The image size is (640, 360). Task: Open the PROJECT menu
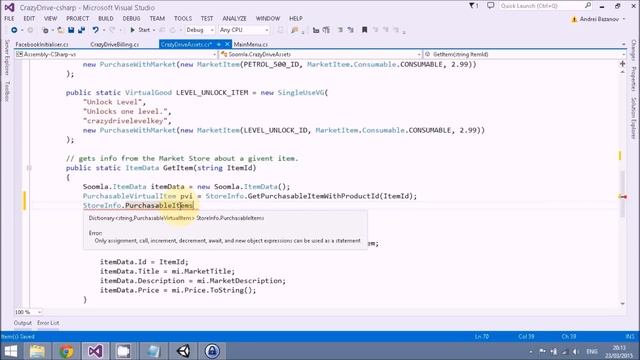click(78, 19)
